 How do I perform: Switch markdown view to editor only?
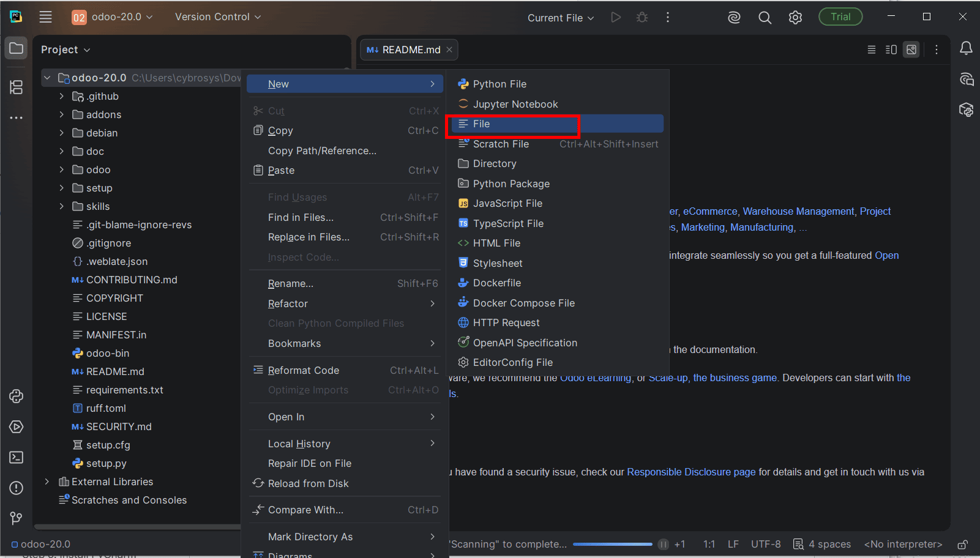tap(872, 50)
